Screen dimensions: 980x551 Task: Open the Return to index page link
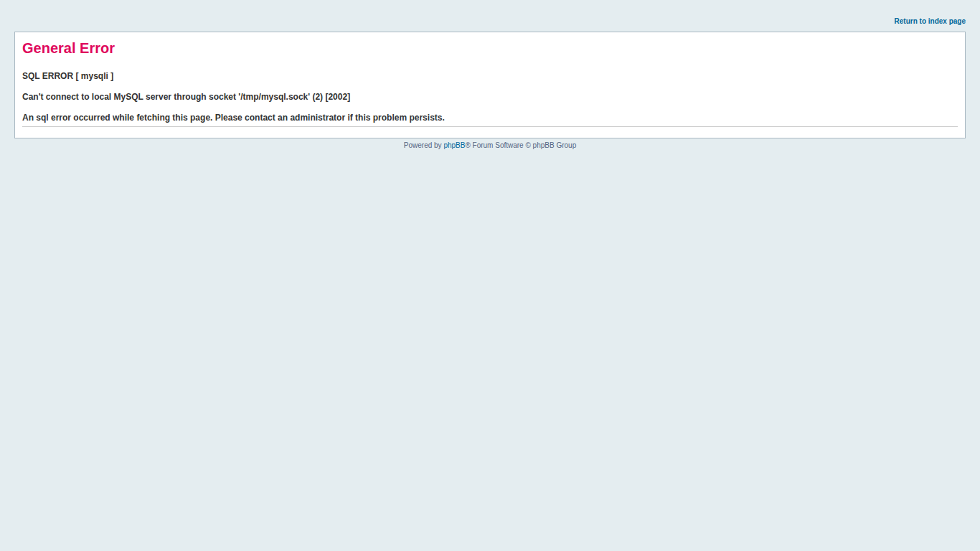tap(929, 22)
